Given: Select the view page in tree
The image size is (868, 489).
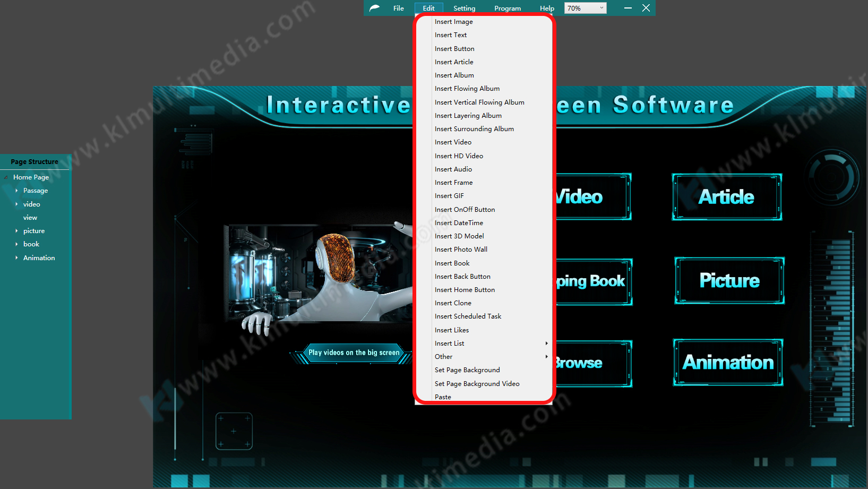Looking at the screenshot, I should click(30, 218).
